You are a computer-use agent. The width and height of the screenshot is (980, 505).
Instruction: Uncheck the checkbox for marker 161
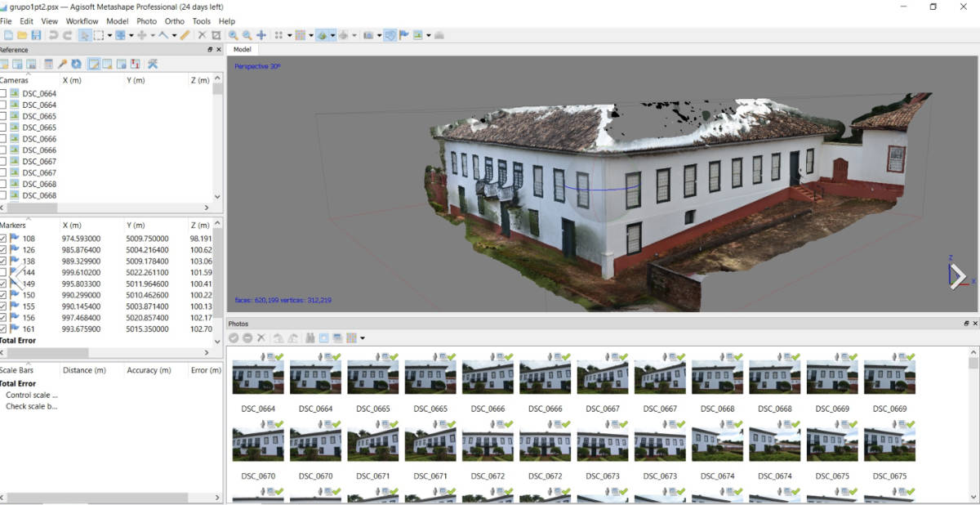[x=3, y=328]
